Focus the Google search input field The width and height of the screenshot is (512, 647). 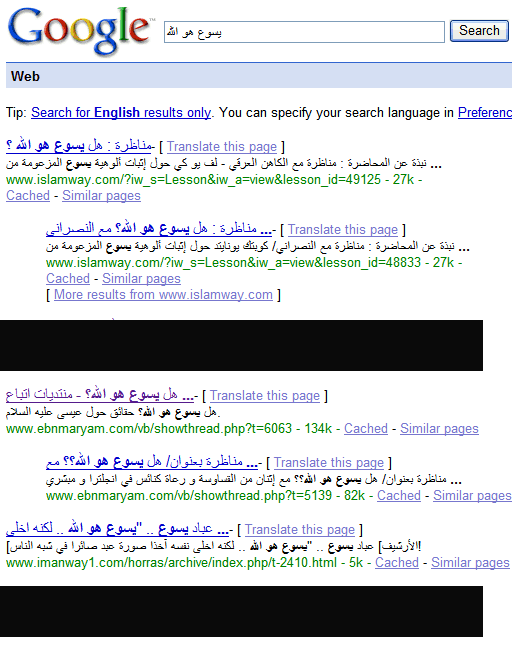(304, 32)
